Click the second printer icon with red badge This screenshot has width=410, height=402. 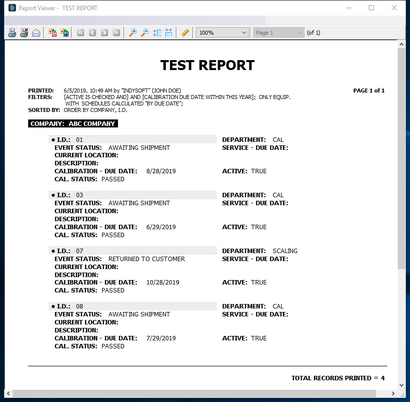tap(24, 33)
